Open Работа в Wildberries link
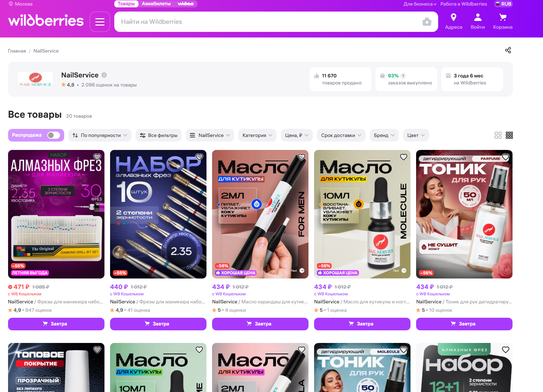The width and height of the screenshot is (543, 392). click(463, 4)
